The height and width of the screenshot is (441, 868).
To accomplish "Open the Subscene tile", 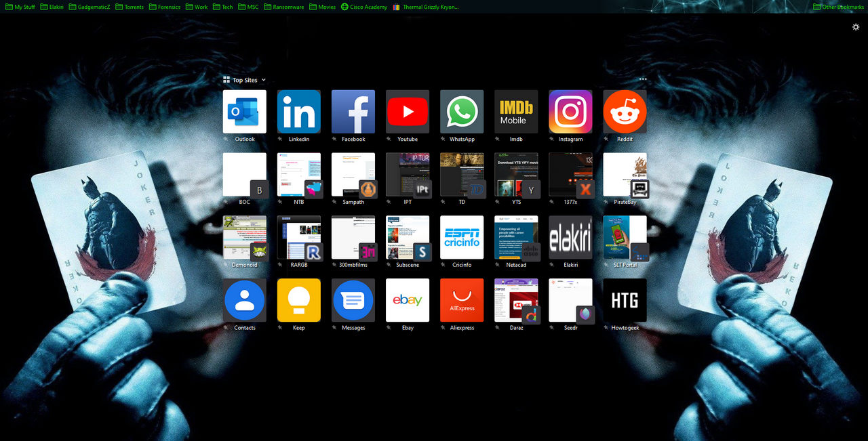I will coord(407,238).
